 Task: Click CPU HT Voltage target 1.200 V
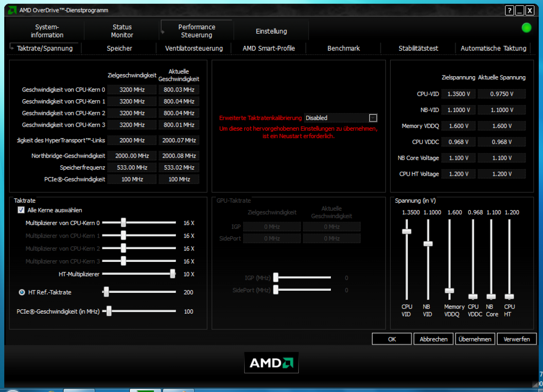point(459,174)
